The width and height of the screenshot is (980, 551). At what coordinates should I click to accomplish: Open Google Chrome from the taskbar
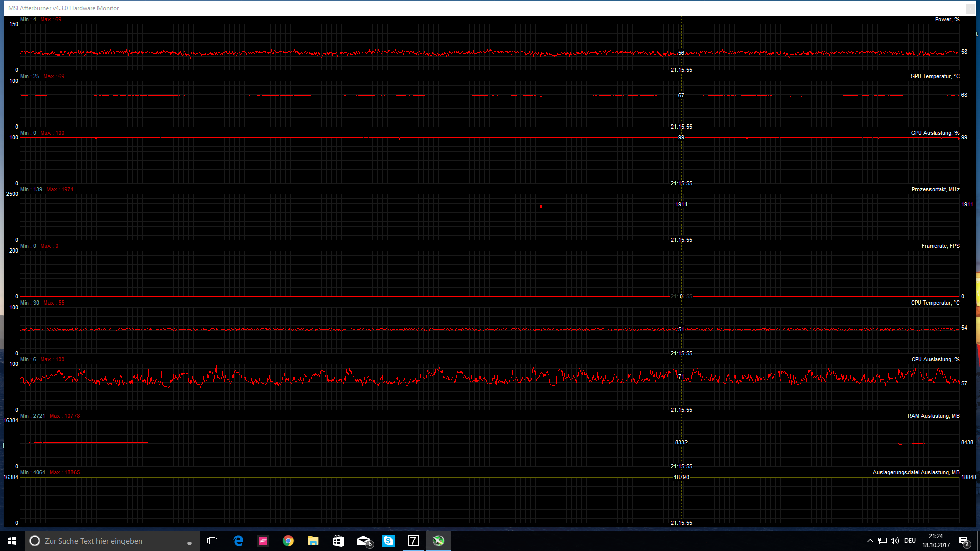(288, 541)
